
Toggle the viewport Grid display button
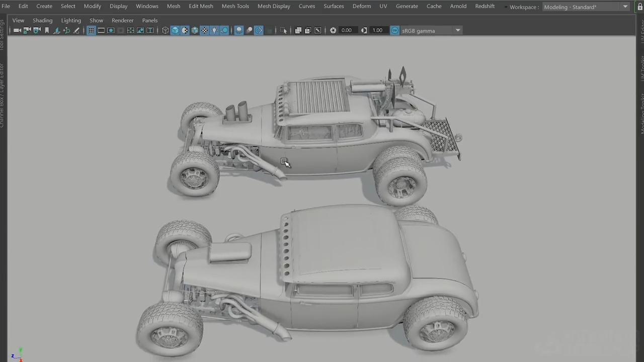[91, 31]
